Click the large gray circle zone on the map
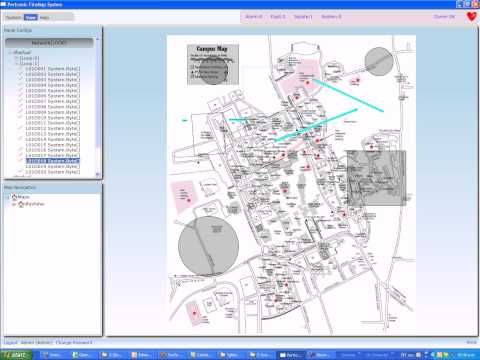 pos(208,246)
